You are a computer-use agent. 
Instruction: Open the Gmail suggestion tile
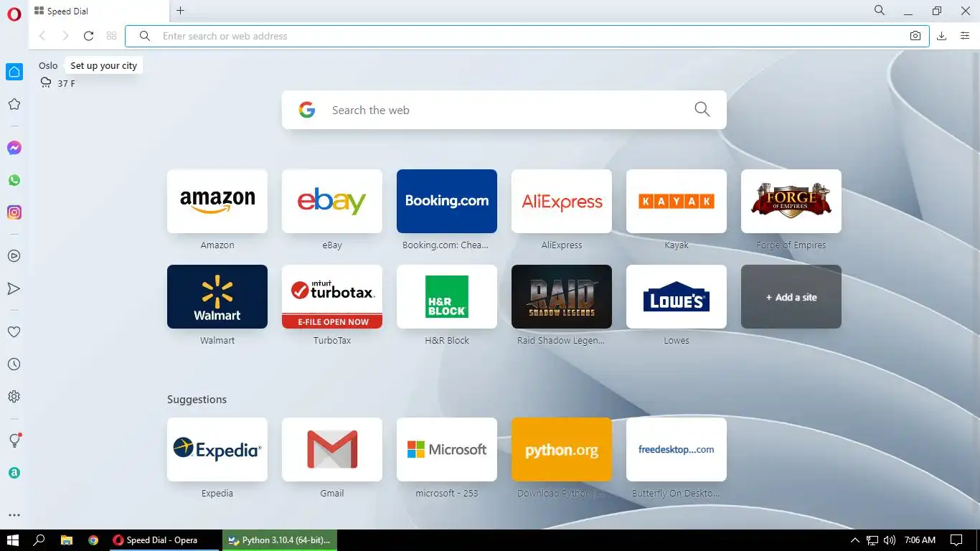[x=332, y=449]
